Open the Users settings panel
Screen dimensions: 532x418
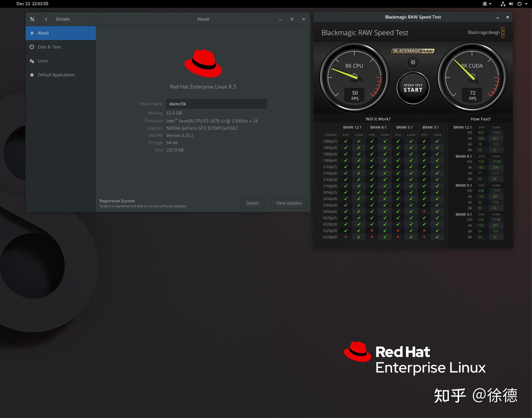(61, 61)
